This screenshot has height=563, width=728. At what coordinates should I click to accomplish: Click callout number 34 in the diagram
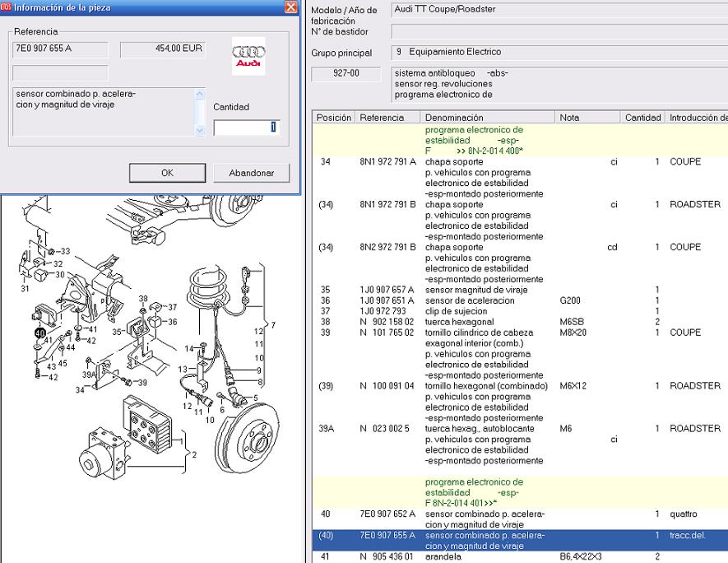click(x=81, y=389)
